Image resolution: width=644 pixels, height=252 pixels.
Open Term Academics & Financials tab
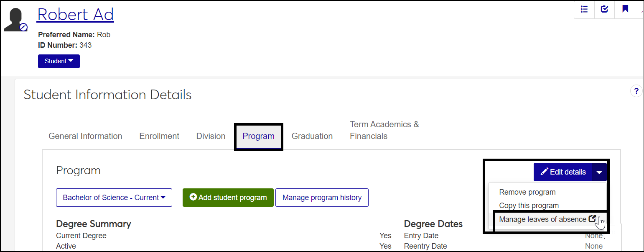(x=384, y=130)
